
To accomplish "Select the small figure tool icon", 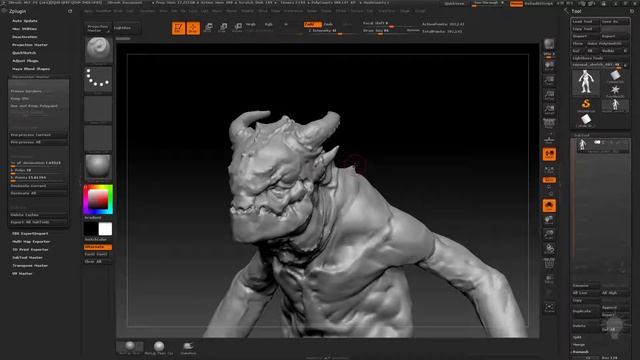I will (615, 105).
